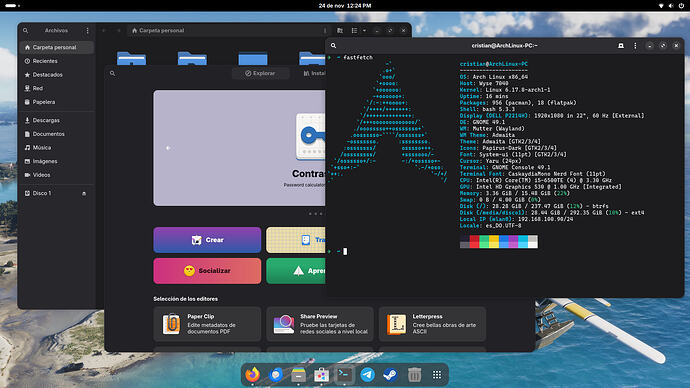Click the terminal command prompt cursor
This screenshot has height=388, width=690.
point(345,251)
